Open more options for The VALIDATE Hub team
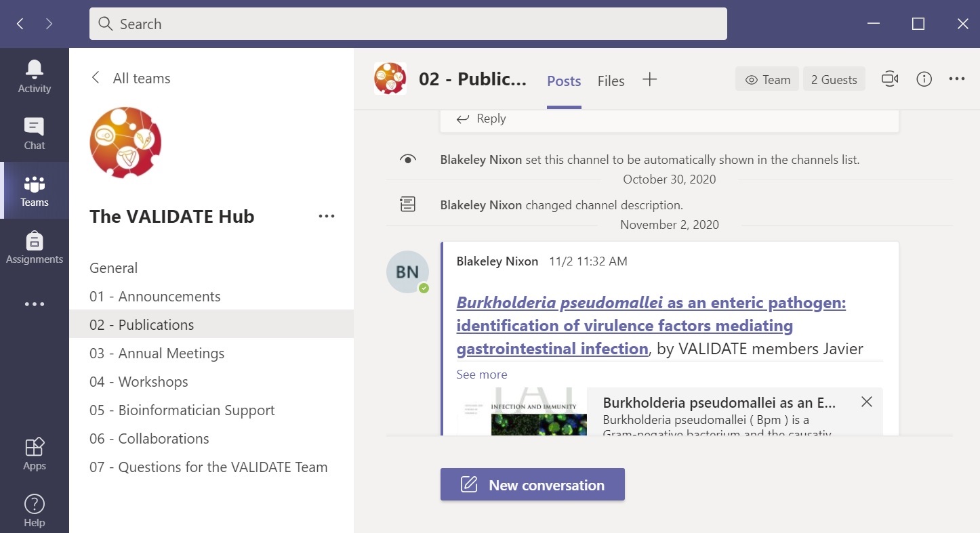This screenshot has width=980, height=533. point(327,216)
